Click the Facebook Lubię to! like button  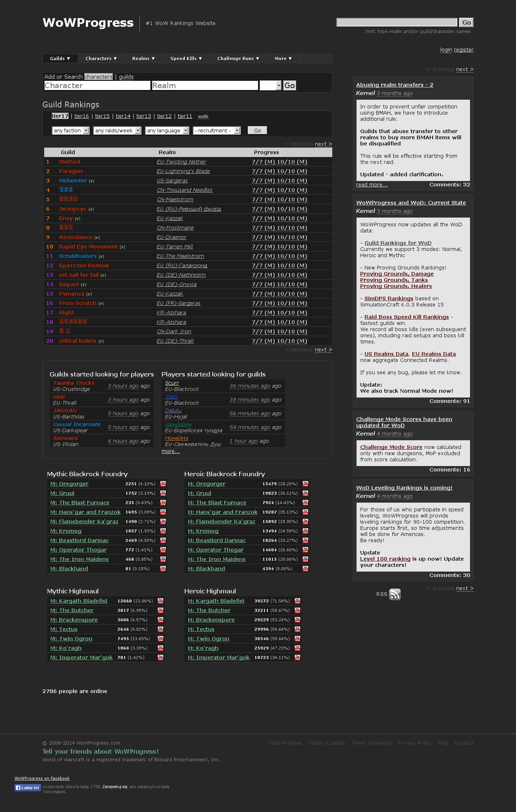(28, 788)
